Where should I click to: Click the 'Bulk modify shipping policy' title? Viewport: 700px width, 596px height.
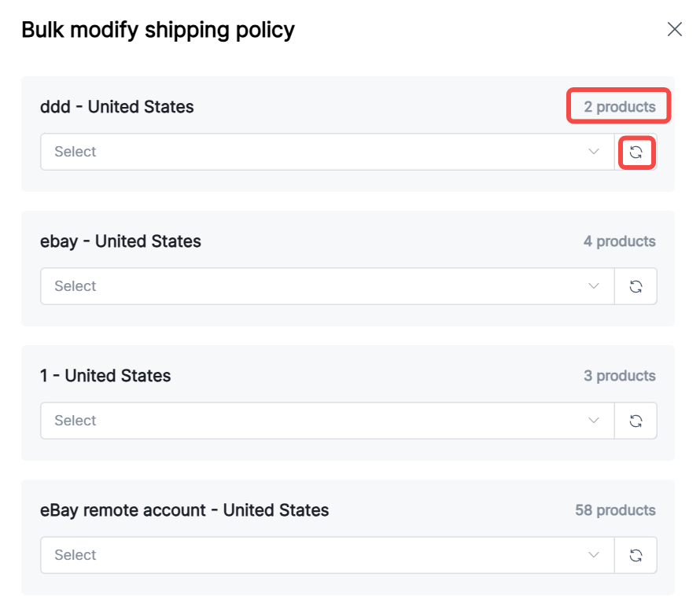pos(158,30)
